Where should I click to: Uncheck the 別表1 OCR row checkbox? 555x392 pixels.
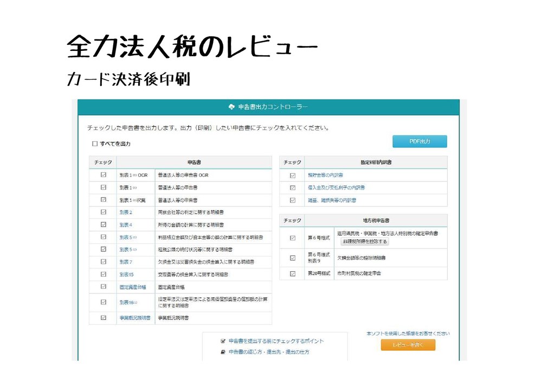[x=104, y=175]
